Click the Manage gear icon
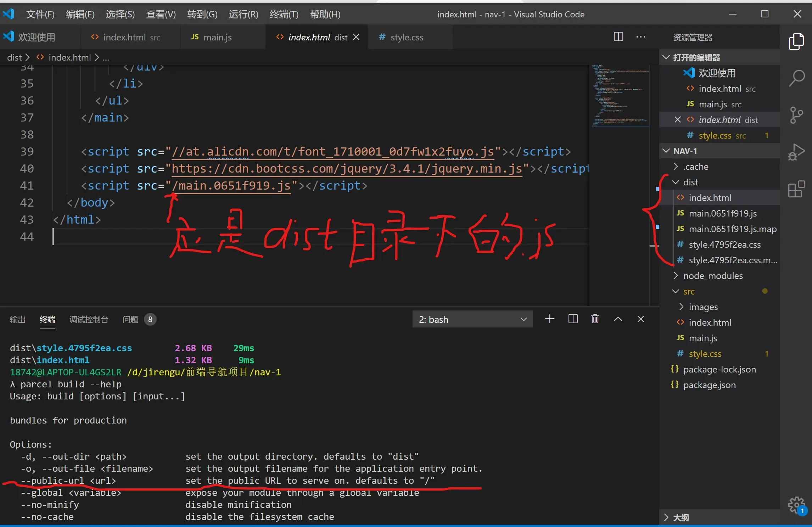This screenshot has height=527, width=812. 796,504
